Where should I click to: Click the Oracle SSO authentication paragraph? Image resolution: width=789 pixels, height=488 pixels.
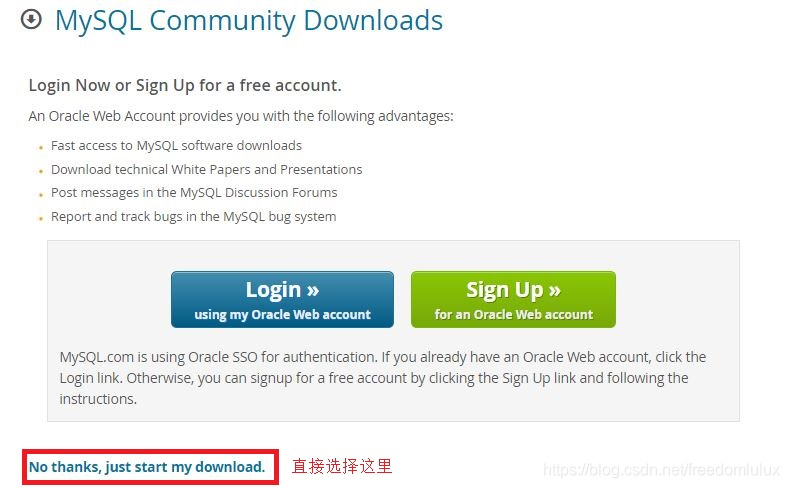[382, 378]
